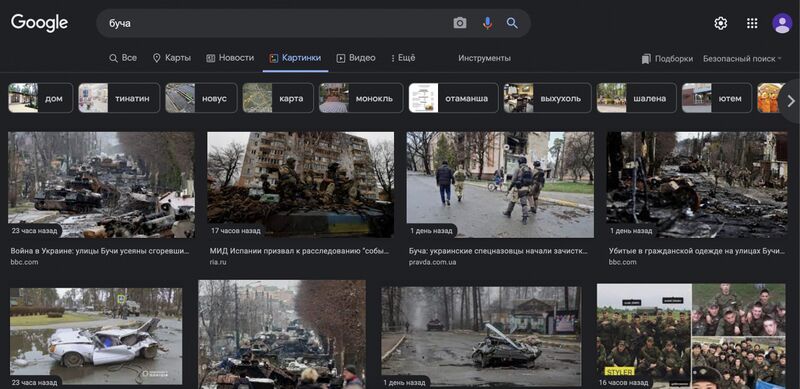This screenshot has width=800, height=389.
Task: Open image of wrecked white car
Action: click(x=96, y=336)
